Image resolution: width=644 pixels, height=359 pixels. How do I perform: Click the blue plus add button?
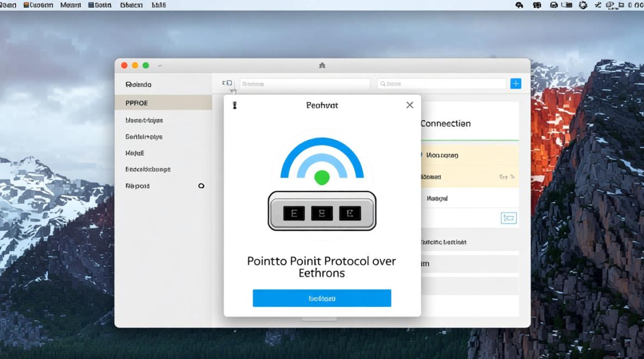click(516, 84)
